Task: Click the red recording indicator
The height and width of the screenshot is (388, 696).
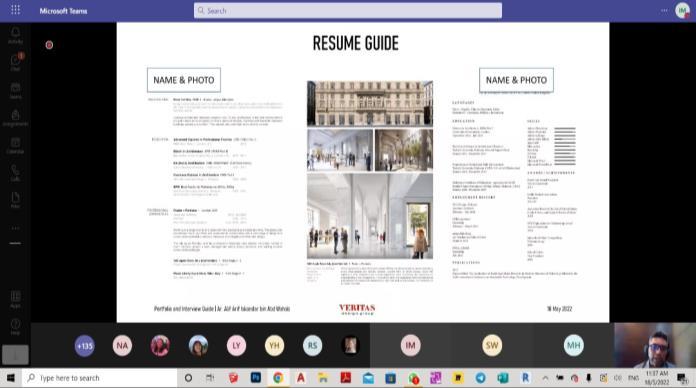Action: click(49, 45)
